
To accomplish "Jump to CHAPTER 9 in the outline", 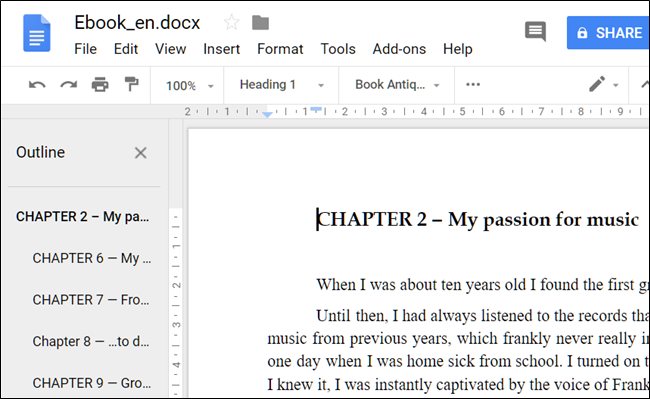I will coord(92,383).
